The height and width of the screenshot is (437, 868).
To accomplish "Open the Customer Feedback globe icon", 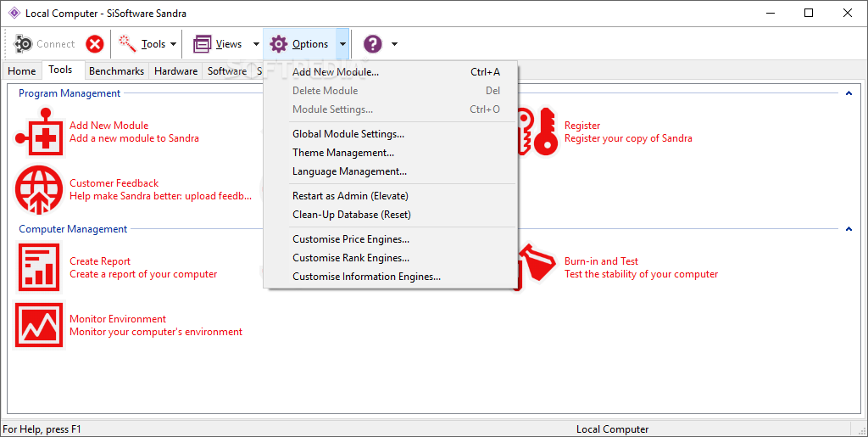I will [x=39, y=190].
